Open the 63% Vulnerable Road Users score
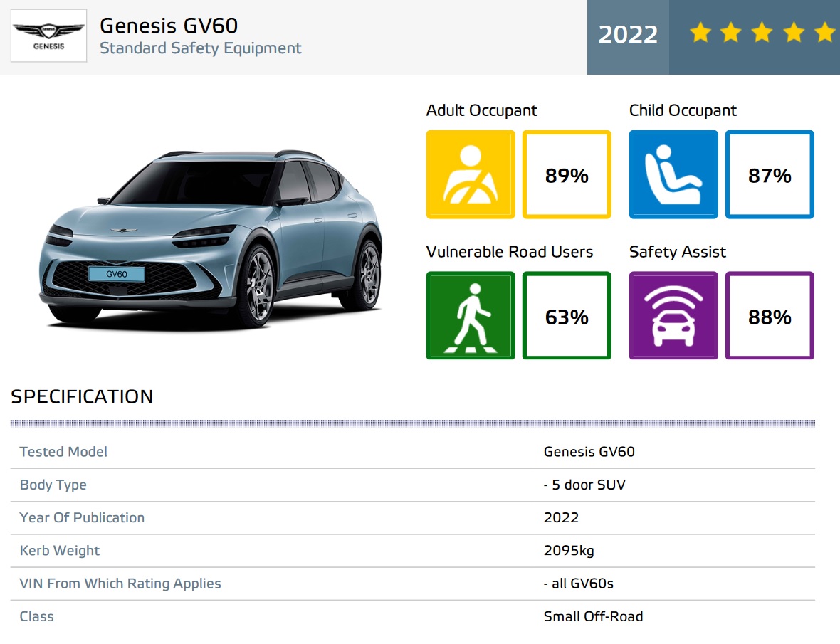Image resolution: width=840 pixels, height=644 pixels. pyautogui.click(x=567, y=316)
